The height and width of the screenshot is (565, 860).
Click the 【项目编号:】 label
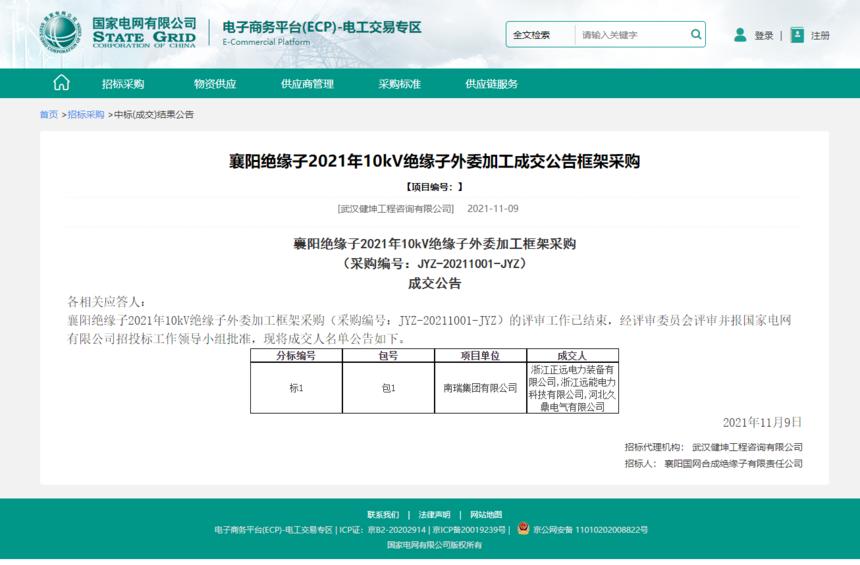tap(434, 187)
